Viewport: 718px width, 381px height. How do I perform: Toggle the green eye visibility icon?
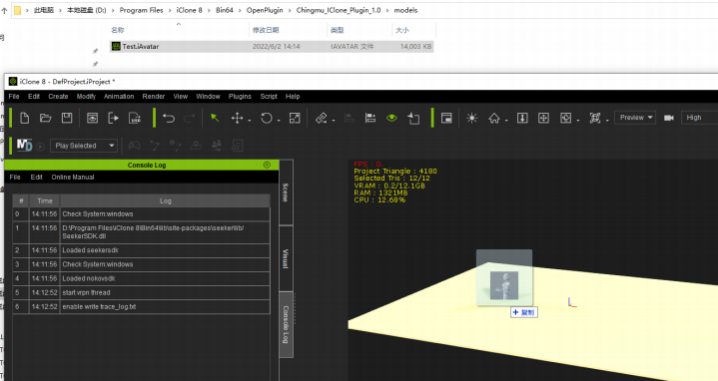pos(392,118)
